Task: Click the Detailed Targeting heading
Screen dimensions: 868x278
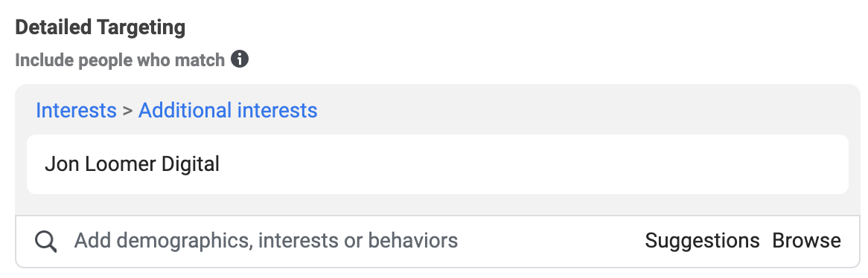Action: tap(100, 28)
